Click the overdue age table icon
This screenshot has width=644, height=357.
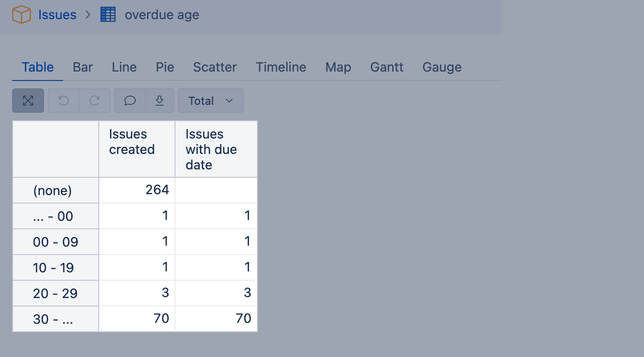108,15
